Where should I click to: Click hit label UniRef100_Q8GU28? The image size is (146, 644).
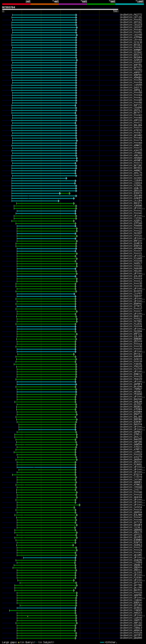coord(131,191)
